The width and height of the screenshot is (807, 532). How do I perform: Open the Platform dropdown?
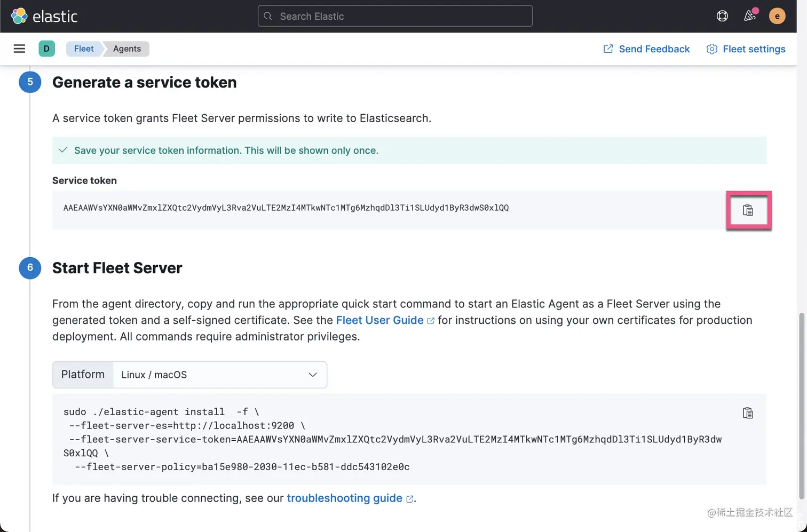[219, 375]
